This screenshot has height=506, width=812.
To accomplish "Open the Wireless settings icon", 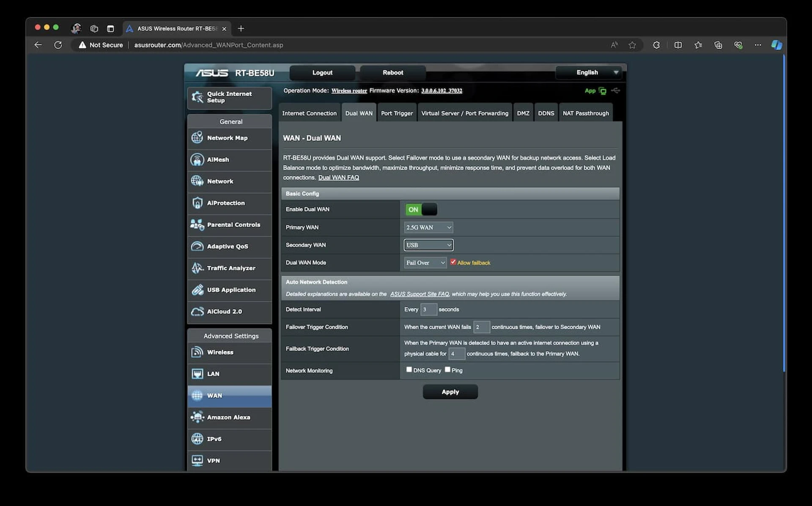I will [197, 352].
